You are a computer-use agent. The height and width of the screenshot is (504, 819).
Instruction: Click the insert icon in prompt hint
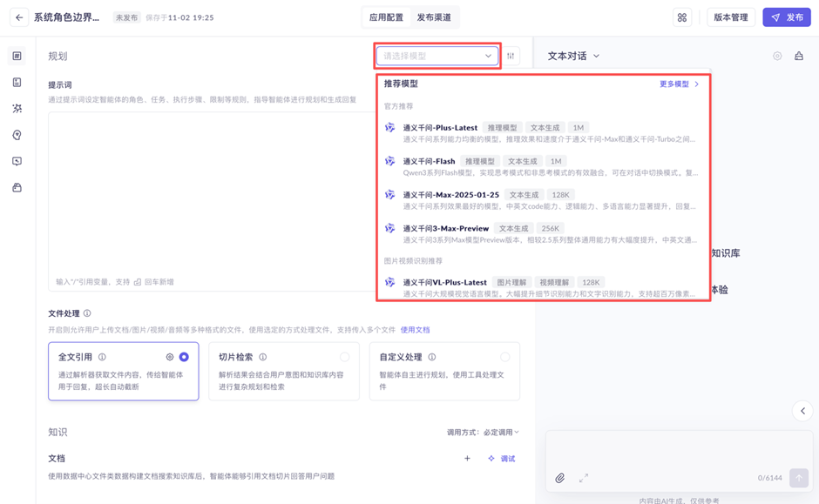(x=138, y=282)
